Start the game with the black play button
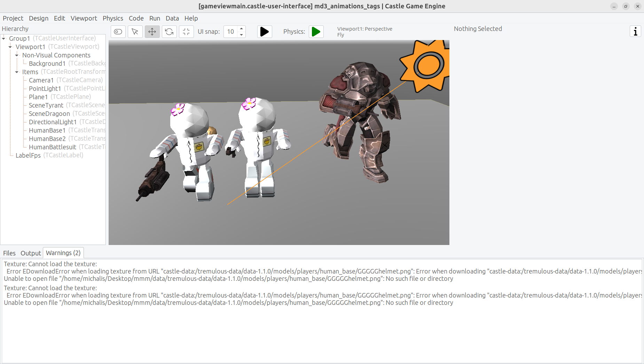The image size is (644, 364). (x=265, y=32)
